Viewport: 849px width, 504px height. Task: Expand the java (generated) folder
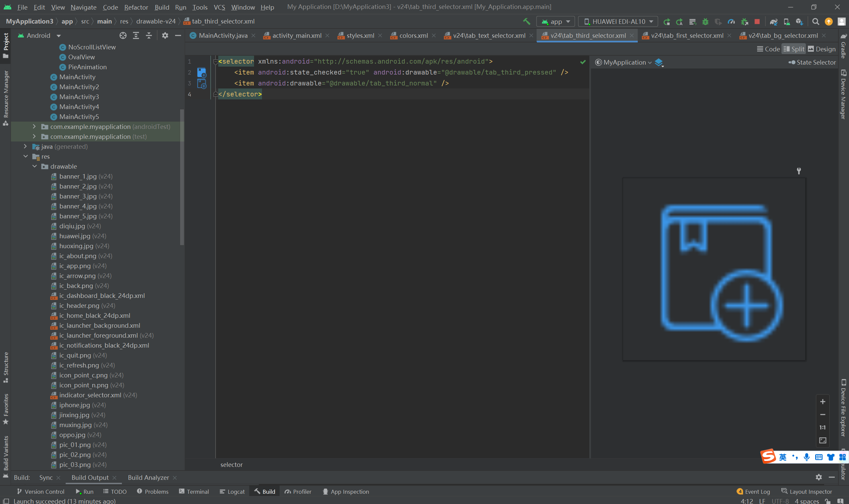(x=26, y=146)
